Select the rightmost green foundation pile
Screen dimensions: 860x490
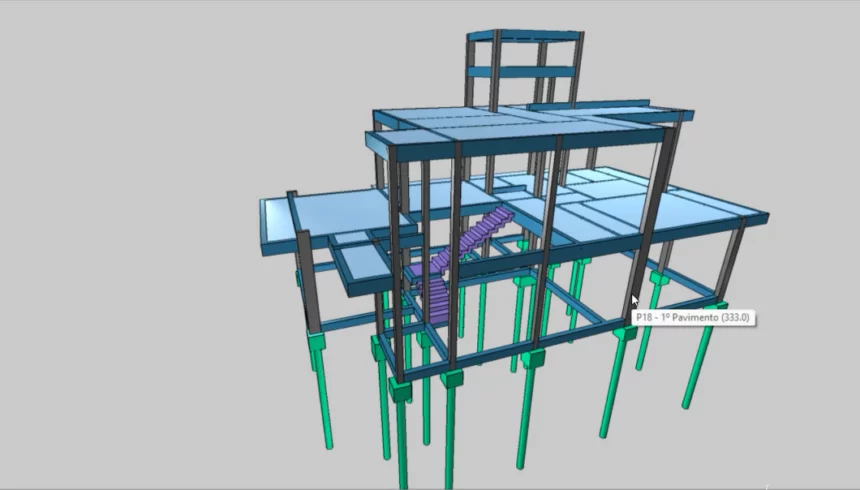700,360
